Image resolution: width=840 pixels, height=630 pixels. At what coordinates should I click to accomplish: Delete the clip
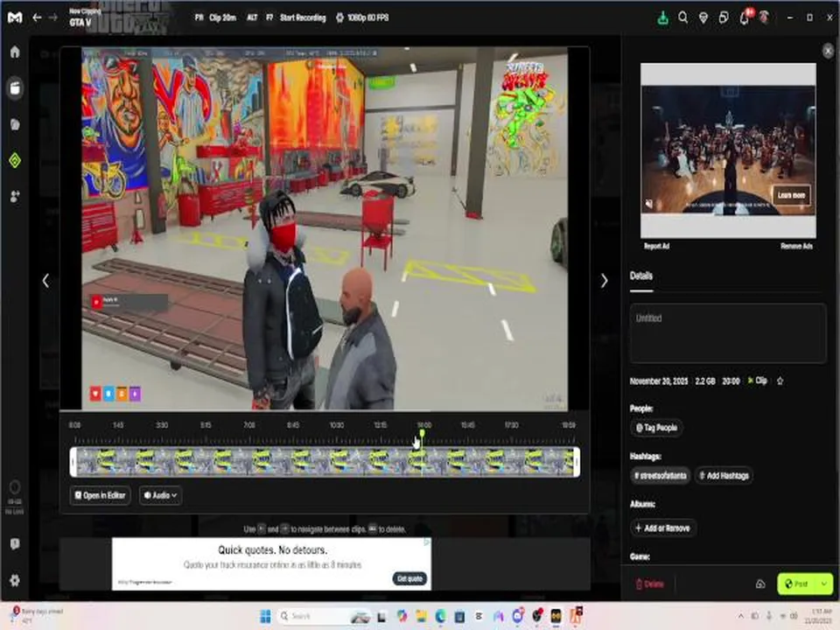pos(650,584)
